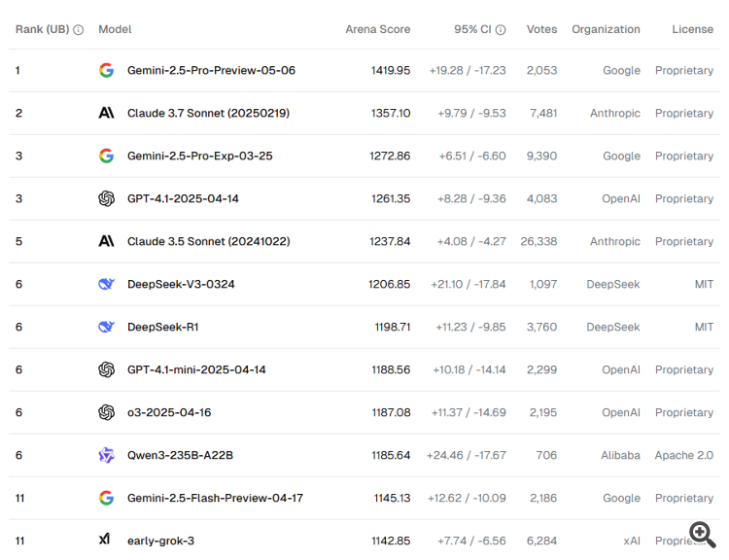Click the DeepSeek whale logo beside DeepSeek-V3-0324
Viewport: 729px width, 560px height.
pos(106,284)
